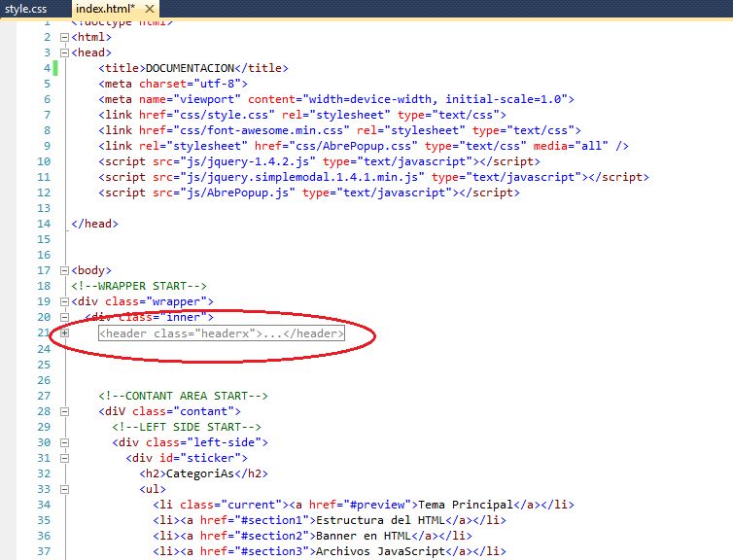Click the closing </head> tag

pos(95,224)
